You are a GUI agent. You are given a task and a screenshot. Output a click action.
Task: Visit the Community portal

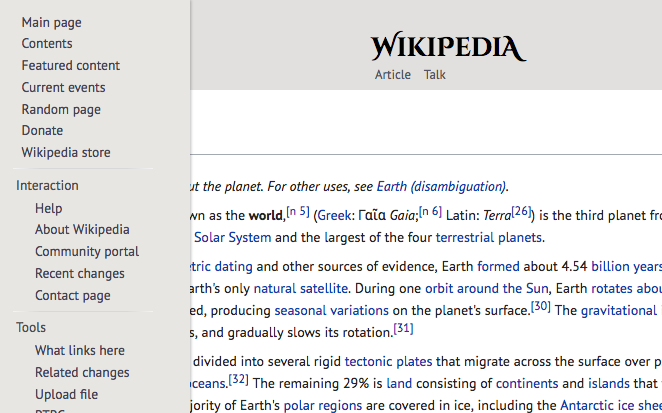[87, 251]
